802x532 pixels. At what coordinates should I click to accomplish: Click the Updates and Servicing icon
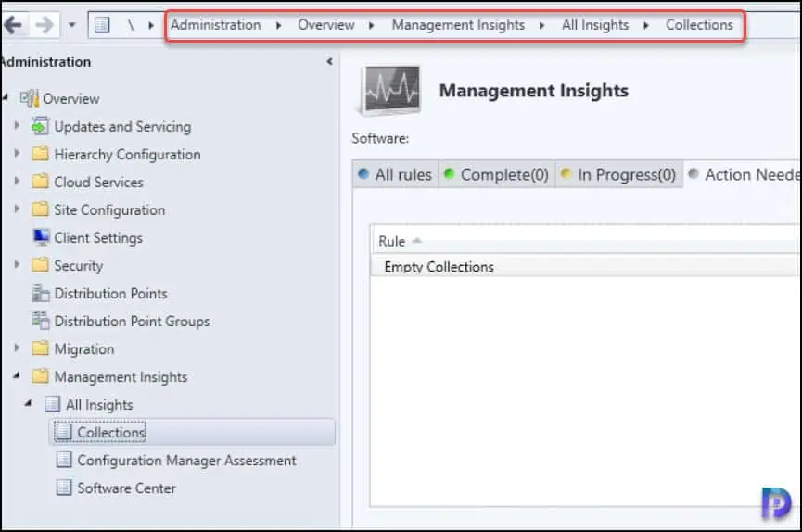point(41,126)
